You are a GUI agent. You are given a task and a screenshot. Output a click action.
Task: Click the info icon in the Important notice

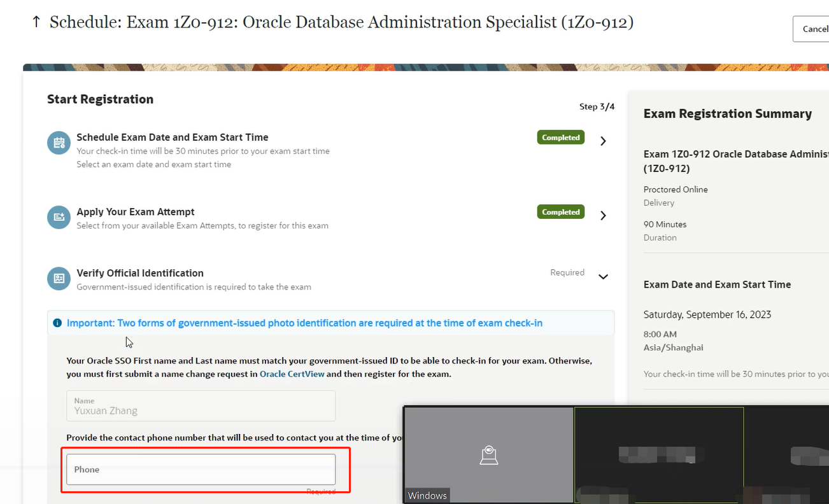pyautogui.click(x=57, y=323)
